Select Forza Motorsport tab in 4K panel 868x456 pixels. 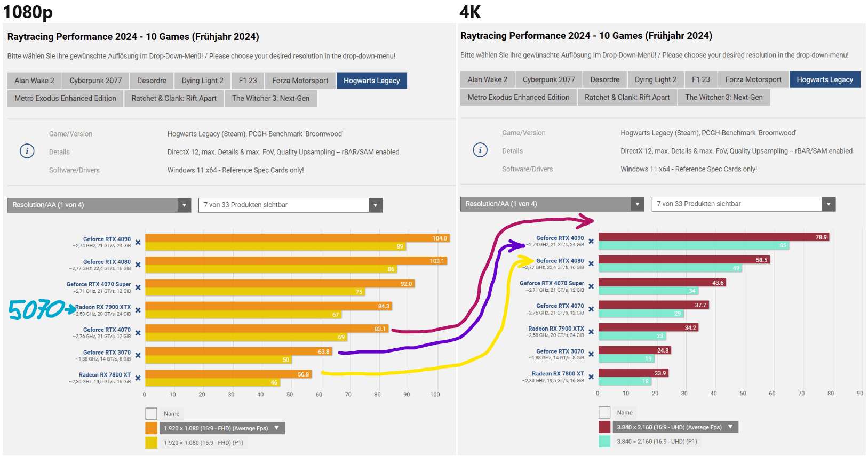click(x=753, y=79)
